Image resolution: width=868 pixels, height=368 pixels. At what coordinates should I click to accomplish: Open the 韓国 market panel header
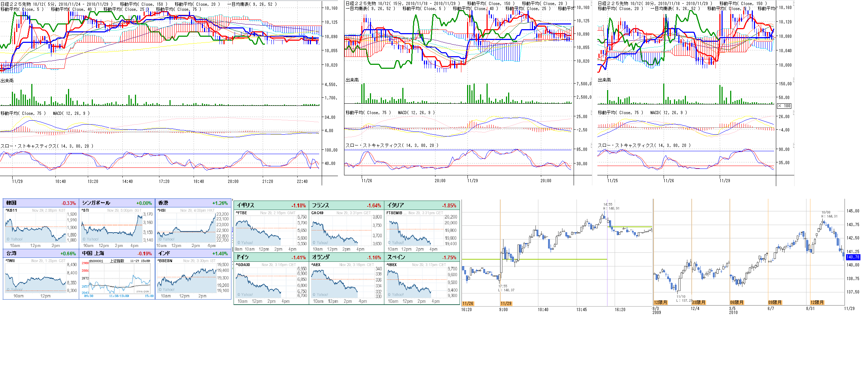pyautogui.click(x=41, y=203)
